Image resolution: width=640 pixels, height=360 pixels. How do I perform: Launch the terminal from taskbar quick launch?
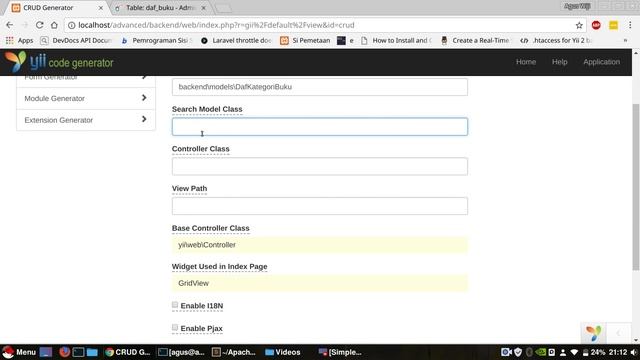point(78,352)
